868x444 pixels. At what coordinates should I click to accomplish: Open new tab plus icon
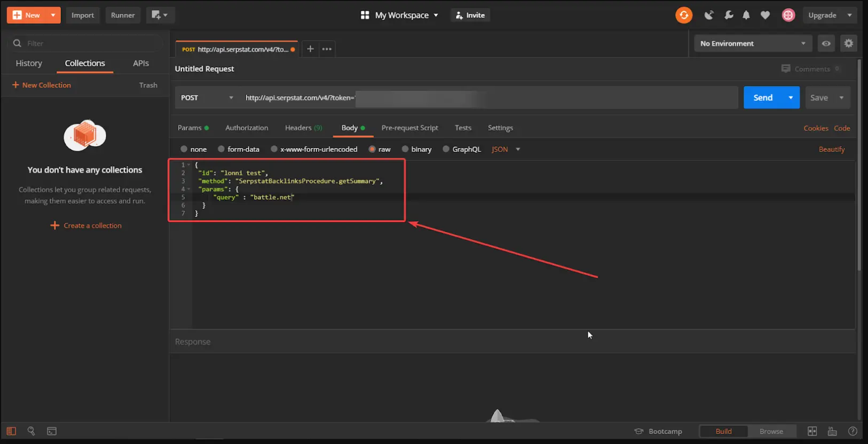[310, 49]
